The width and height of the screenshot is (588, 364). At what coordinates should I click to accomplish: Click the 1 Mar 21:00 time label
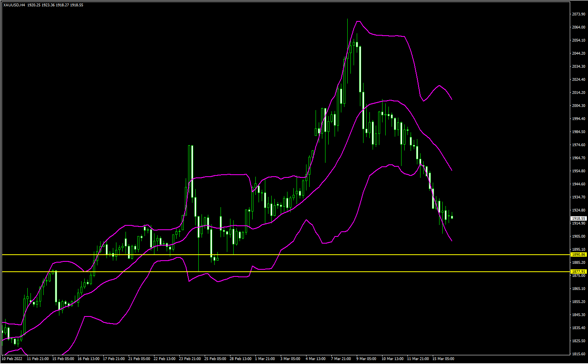click(x=265, y=359)
